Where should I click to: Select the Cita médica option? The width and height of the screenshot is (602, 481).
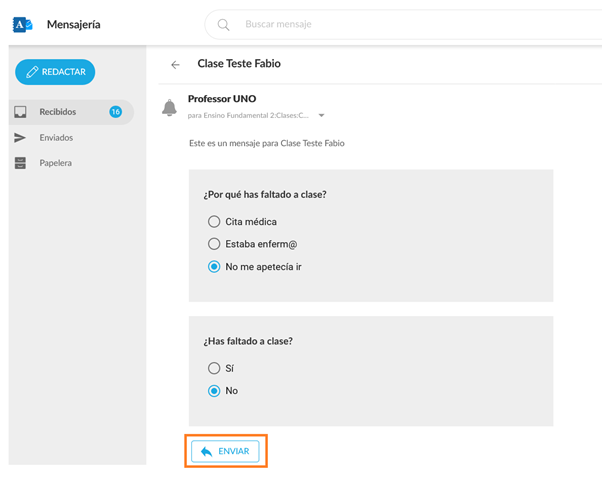pyautogui.click(x=214, y=221)
